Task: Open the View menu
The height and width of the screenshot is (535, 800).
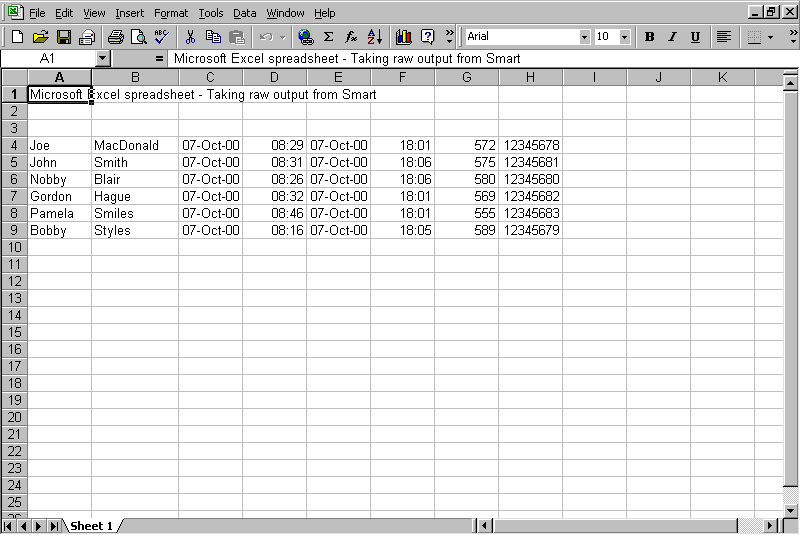Action: (94, 13)
